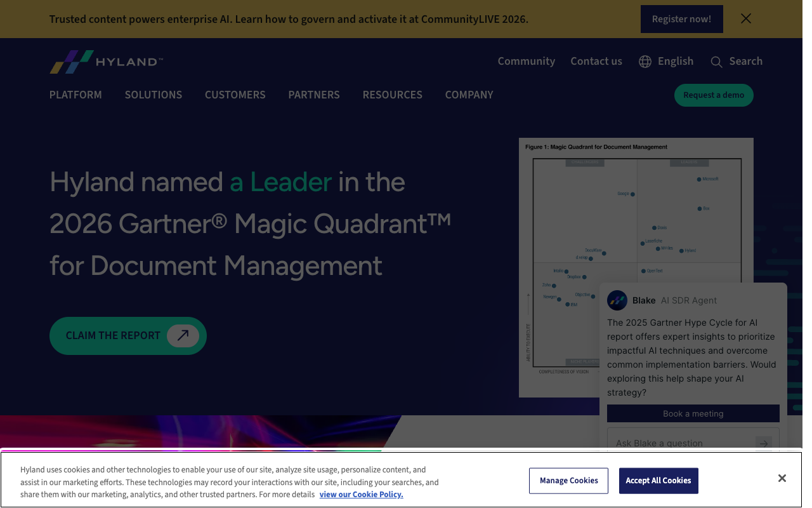Click the globe language icon
Image resolution: width=812 pixels, height=508 pixels.
tap(645, 62)
